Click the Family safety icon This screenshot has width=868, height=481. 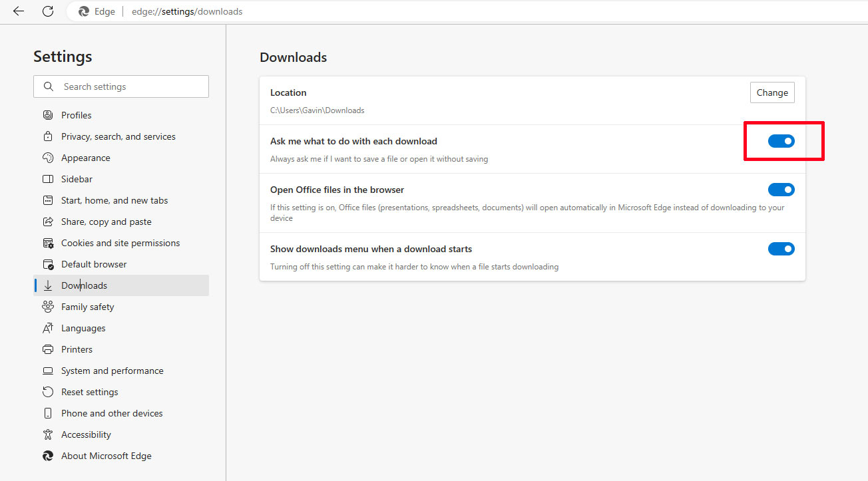(x=48, y=307)
